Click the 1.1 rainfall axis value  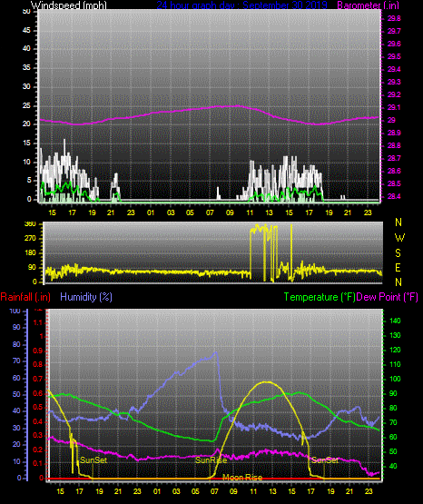pos(38,322)
